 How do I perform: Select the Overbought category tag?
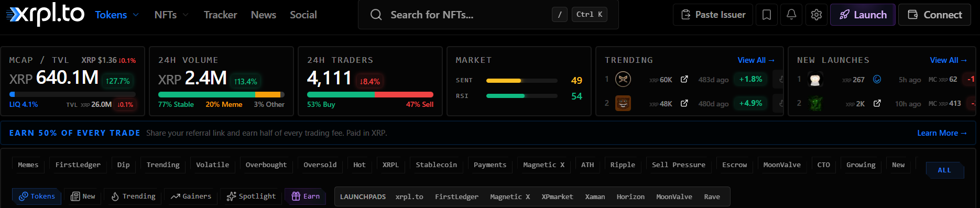coord(266,165)
